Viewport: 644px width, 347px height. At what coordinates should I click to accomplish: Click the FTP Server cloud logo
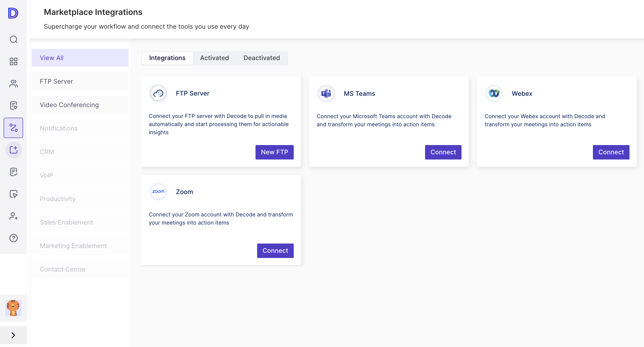tap(158, 94)
